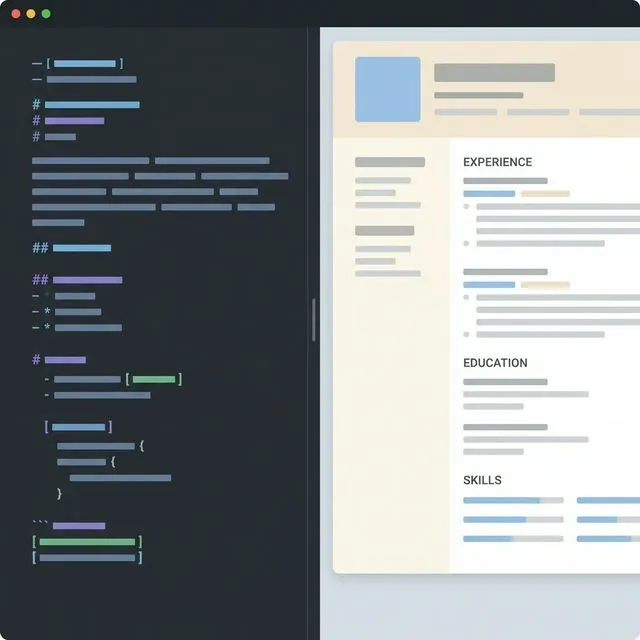This screenshot has height=640, width=640.
Task: Select the bottom green bracketed line in editor
Action: pos(87,542)
